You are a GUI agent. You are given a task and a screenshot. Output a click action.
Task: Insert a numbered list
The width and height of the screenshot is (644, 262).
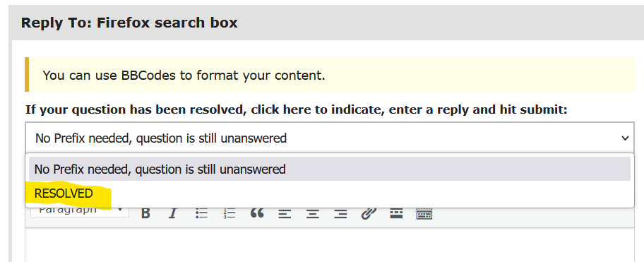point(229,213)
